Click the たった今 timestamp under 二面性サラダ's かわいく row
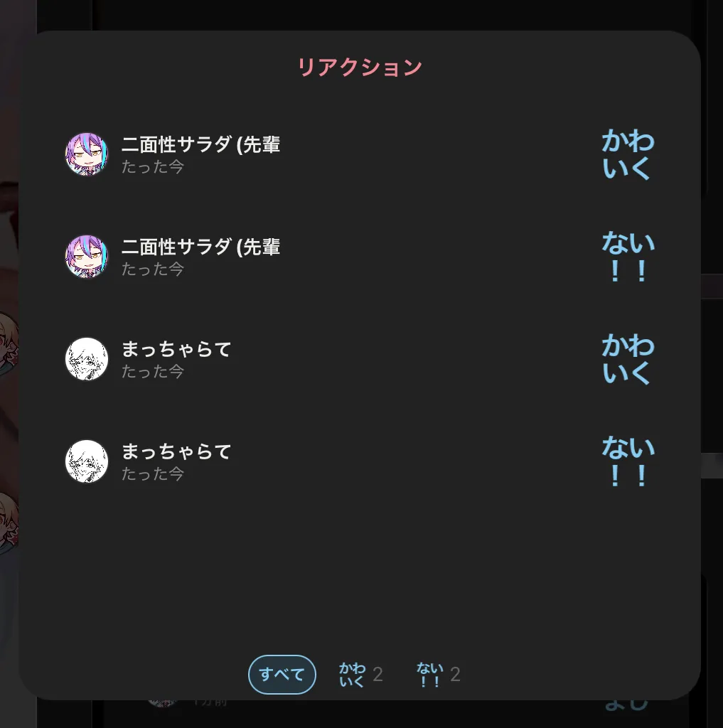Viewport: 723px width, 728px height. 153,166
